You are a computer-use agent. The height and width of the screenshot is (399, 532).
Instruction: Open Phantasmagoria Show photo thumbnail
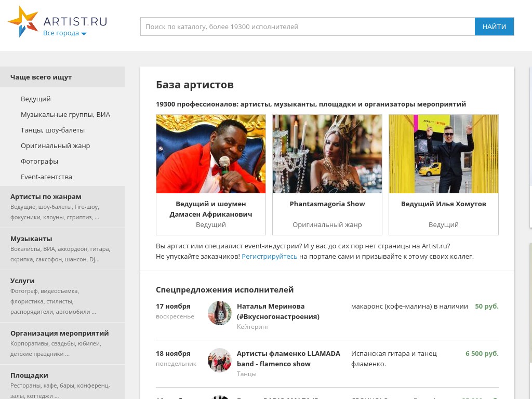(x=327, y=154)
